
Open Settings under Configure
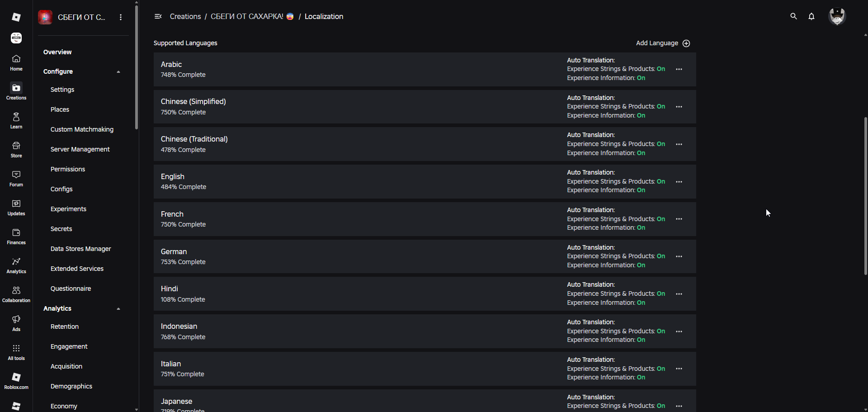pyautogui.click(x=62, y=90)
